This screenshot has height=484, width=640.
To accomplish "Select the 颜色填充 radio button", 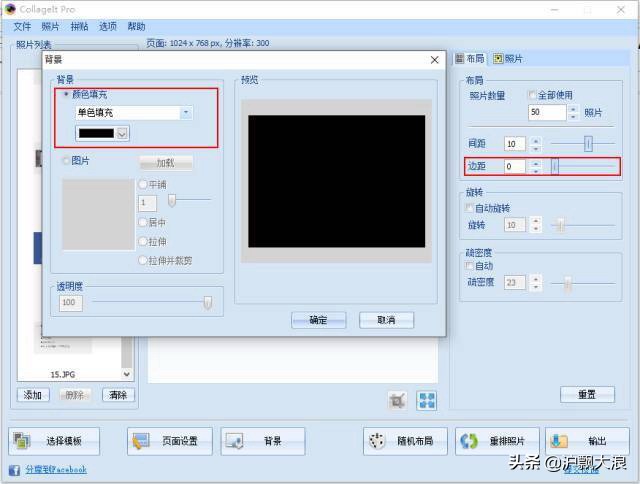I will (x=66, y=94).
